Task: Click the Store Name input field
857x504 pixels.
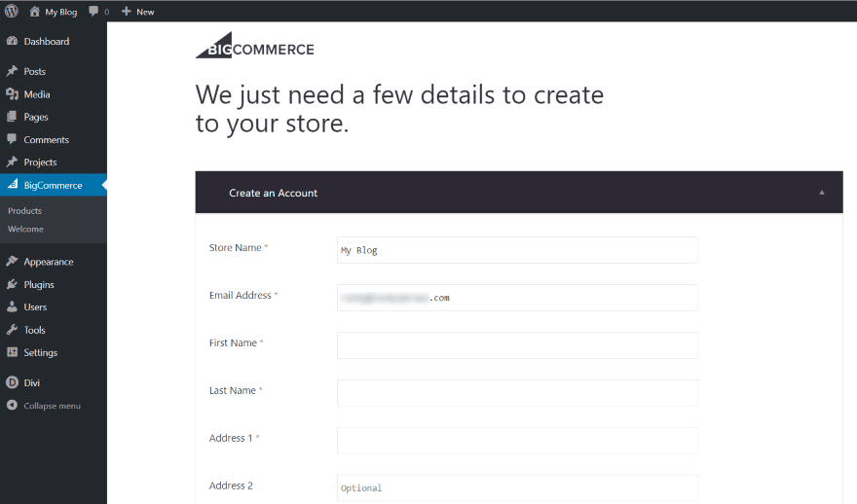Action: 517,250
